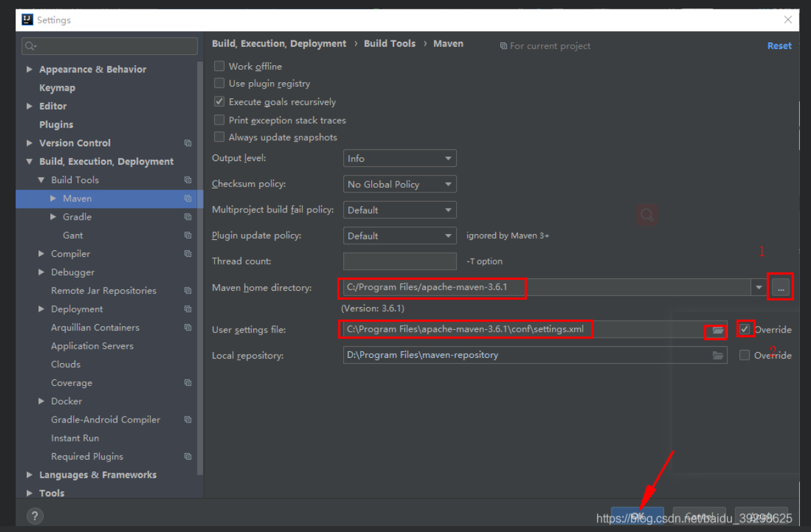Click project-level icon beside Gant

tap(188, 235)
